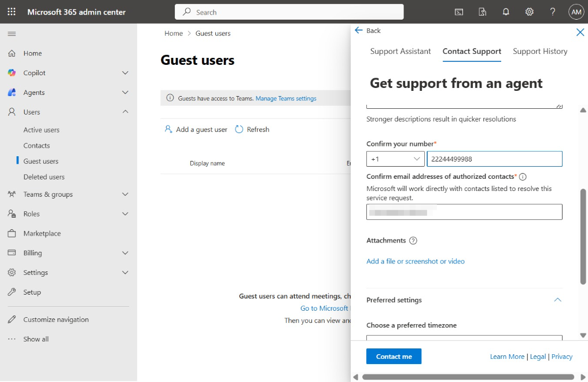Image resolution: width=588 pixels, height=382 pixels.
Task: Click the Setup wrench icon
Action: click(x=12, y=292)
